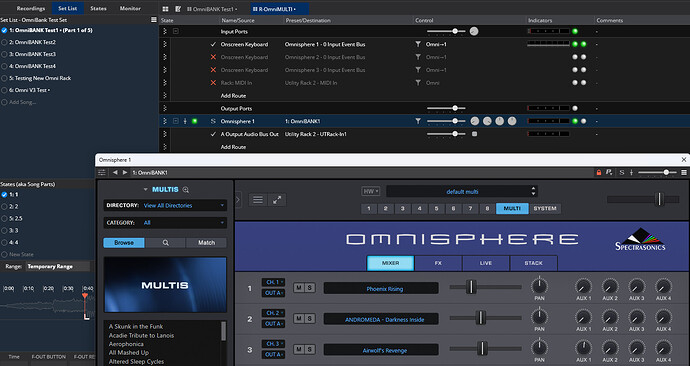Select song 2: OmniBANK Test2 radio
The width and height of the screenshot is (690, 366).
[x=4, y=42]
